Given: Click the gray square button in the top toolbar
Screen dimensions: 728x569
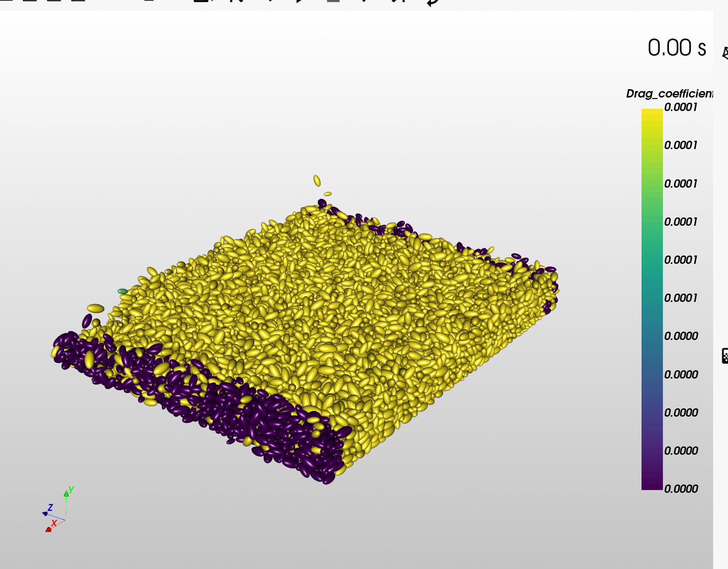Looking at the screenshot, I should tap(333, 1).
